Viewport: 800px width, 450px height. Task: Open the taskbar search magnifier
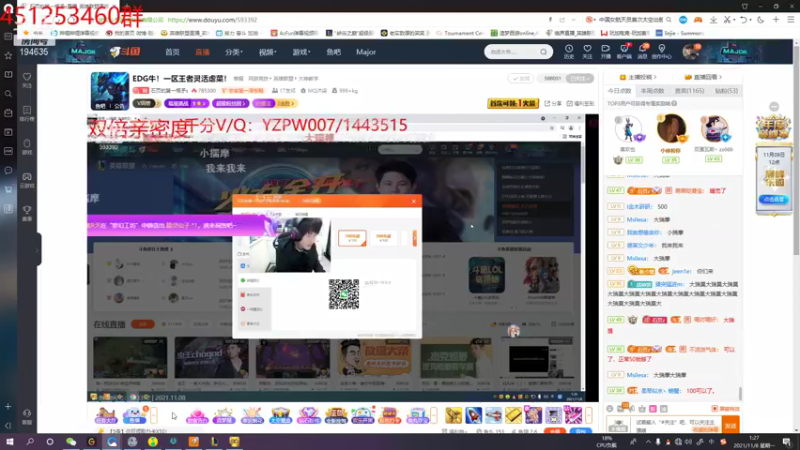(30, 442)
